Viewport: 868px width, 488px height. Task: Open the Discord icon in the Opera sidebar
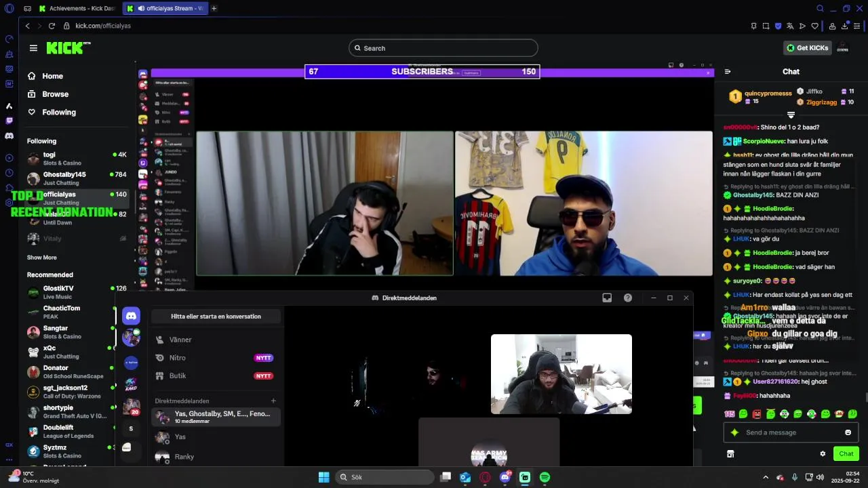tap(9, 136)
